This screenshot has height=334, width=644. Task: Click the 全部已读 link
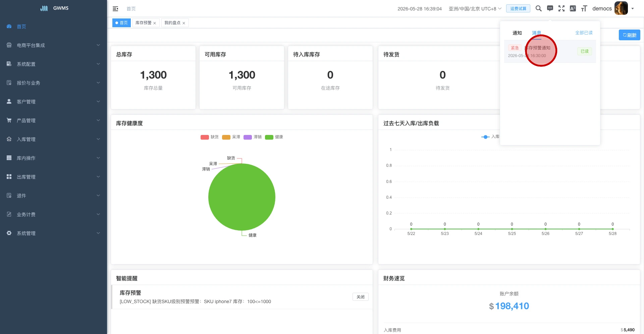tap(584, 33)
